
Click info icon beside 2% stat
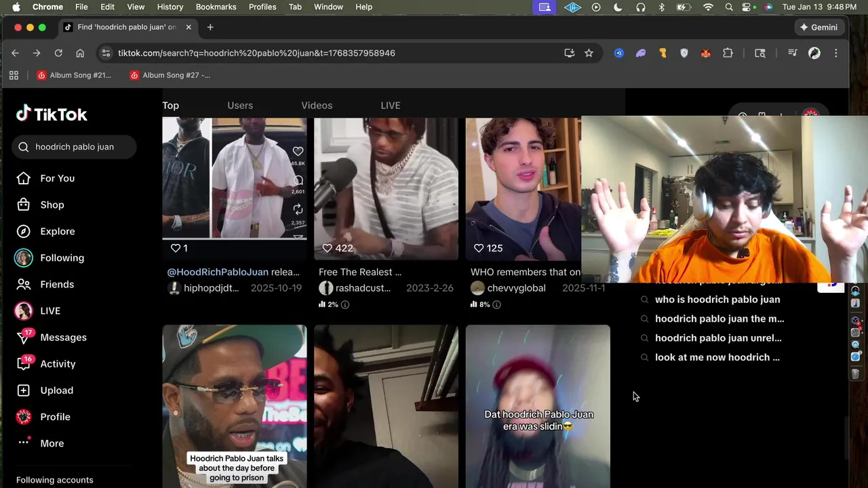coord(344,305)
